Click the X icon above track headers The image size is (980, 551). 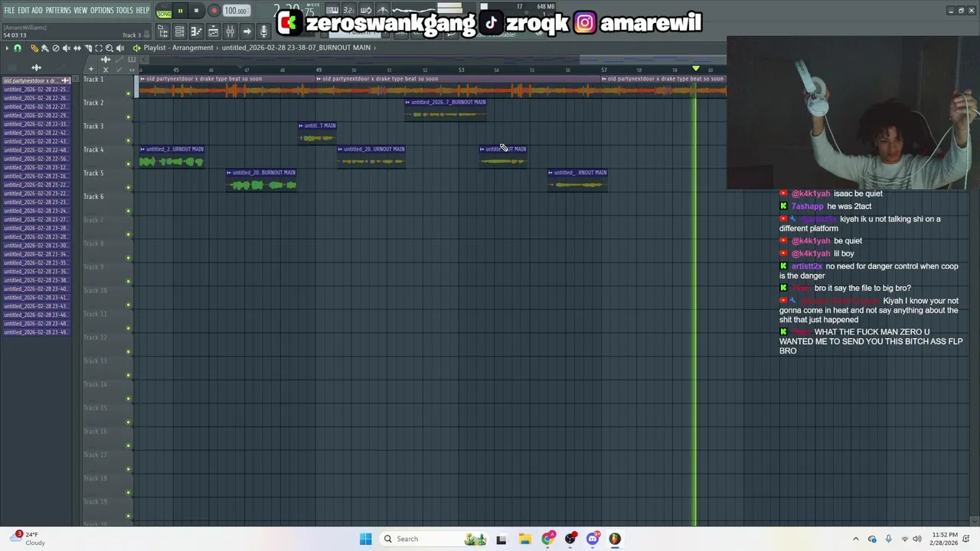(106, 70)
